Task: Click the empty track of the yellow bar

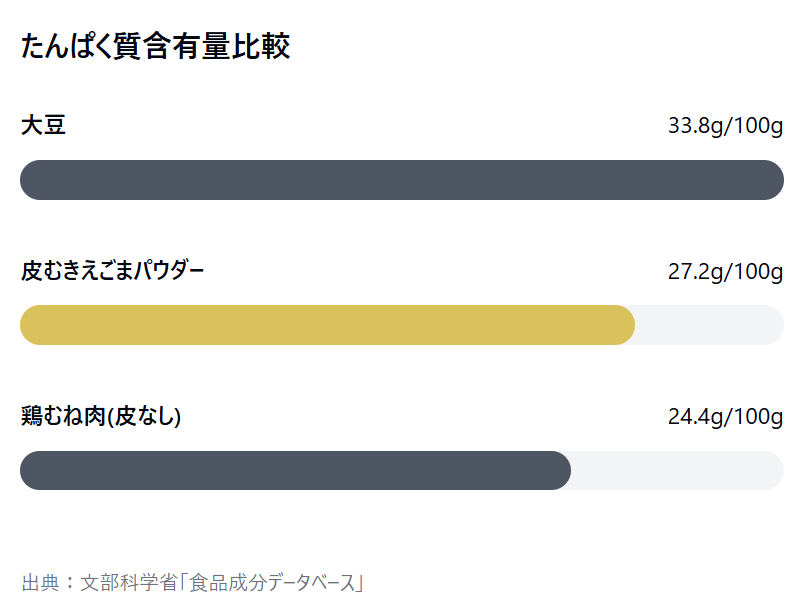Action: 709,325
